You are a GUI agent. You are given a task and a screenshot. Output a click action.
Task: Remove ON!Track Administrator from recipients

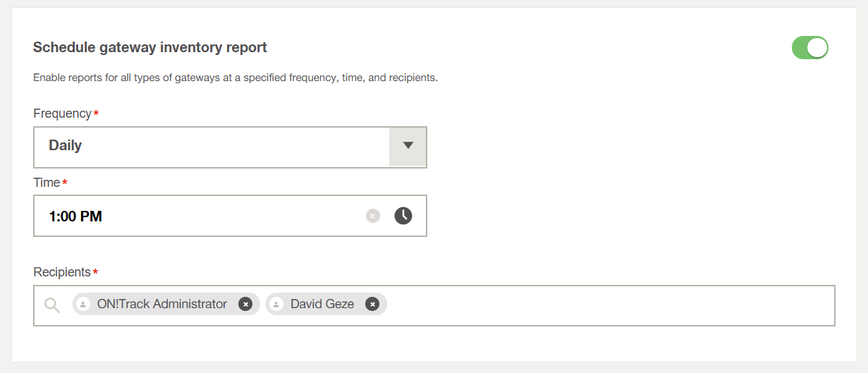pyautogui.click(x=245, y=304)
